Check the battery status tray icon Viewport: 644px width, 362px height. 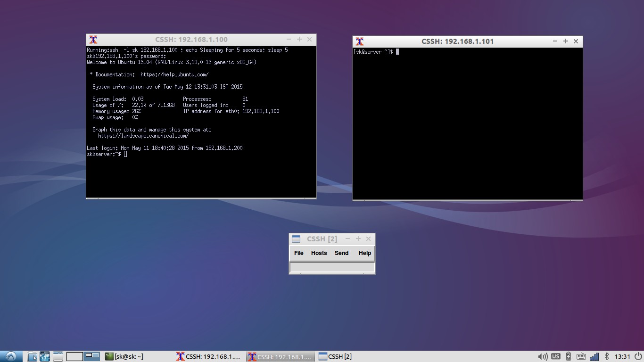pos(569,356)
